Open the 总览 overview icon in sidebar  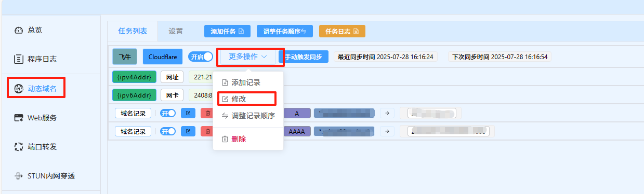pyautogui.click(x=19, y=30)
